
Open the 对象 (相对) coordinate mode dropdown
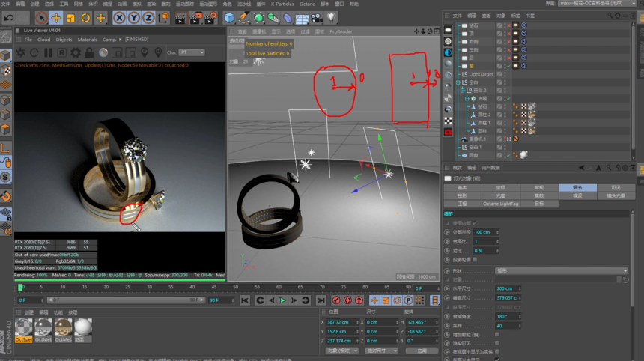coord(342,351)
